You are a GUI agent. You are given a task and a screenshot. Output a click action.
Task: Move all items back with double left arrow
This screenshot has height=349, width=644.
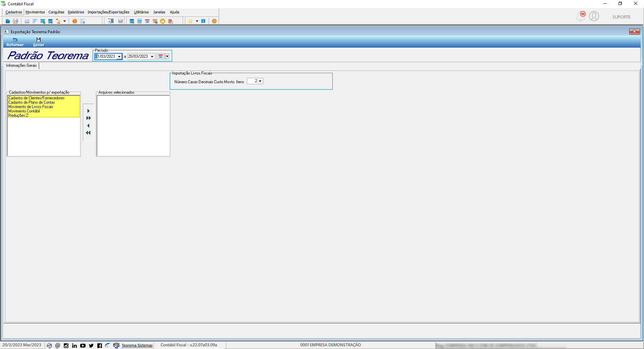click(88, 133)
